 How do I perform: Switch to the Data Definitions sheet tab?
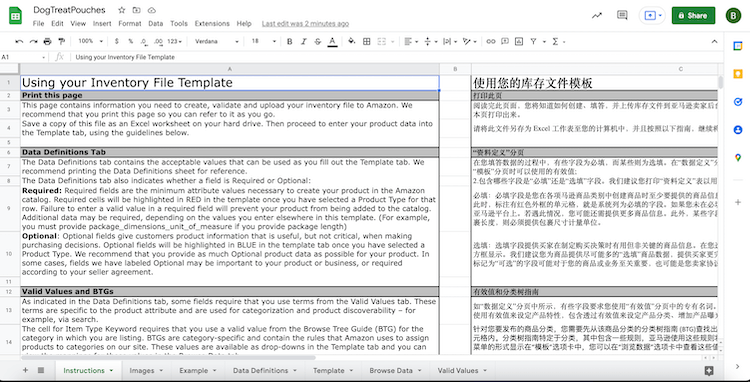coord(264,371)
